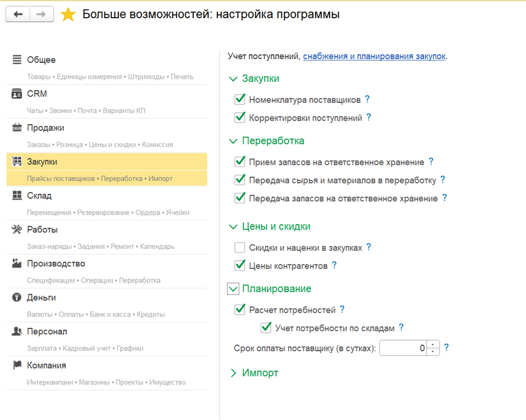Uncheck Учет потребности по складам checkbox
The image size is (526, 420).
pyautogui.click(x=266, y=327)
